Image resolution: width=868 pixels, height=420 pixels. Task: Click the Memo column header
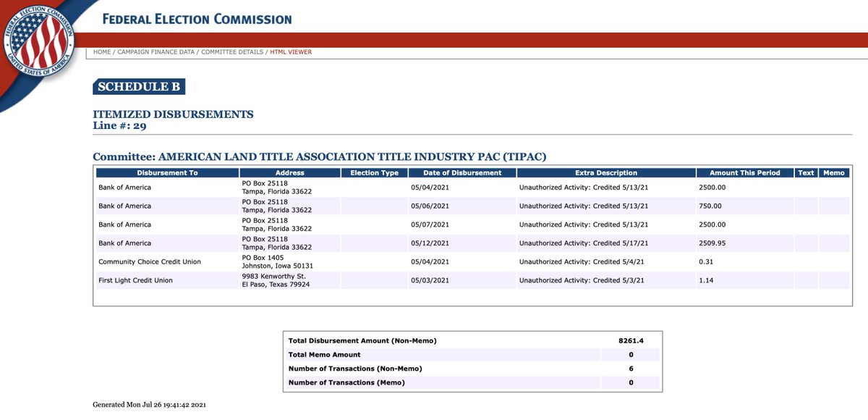834,173
